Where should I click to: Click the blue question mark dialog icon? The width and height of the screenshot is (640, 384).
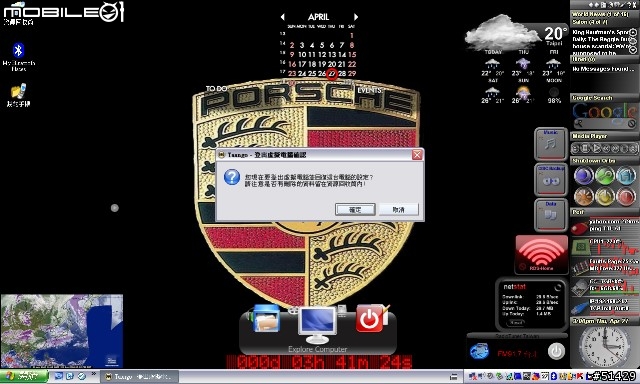point(232,177)
